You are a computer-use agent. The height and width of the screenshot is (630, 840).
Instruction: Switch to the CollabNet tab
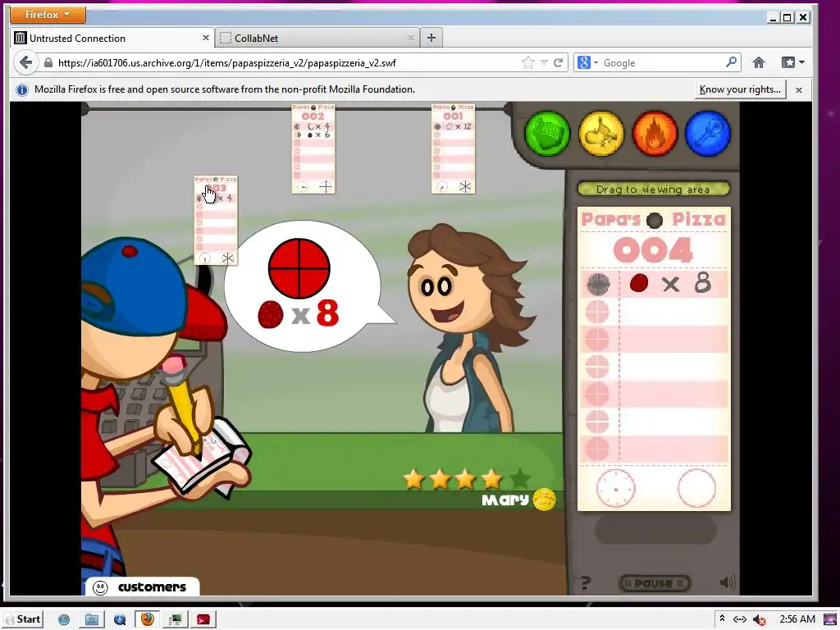point(317,38)
